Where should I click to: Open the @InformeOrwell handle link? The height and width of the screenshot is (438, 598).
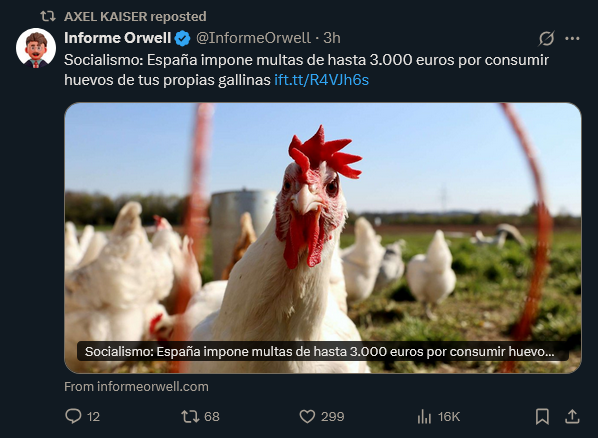pyautogui.click(x=253, y=38)
